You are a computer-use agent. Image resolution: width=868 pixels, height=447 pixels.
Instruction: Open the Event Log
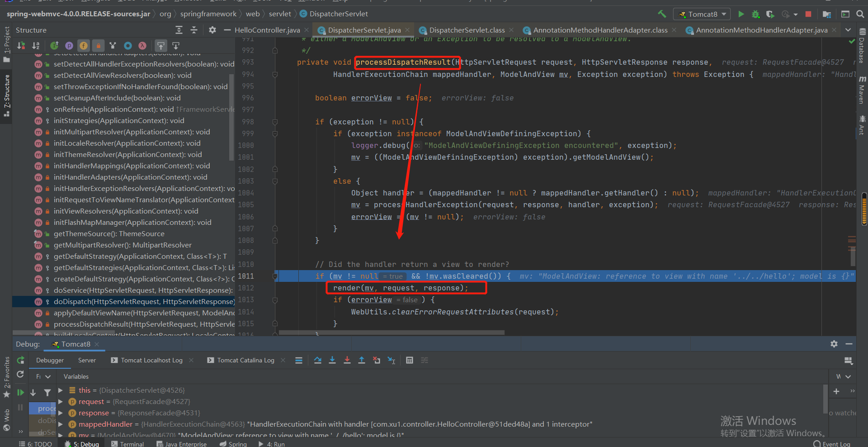[832, 444]
